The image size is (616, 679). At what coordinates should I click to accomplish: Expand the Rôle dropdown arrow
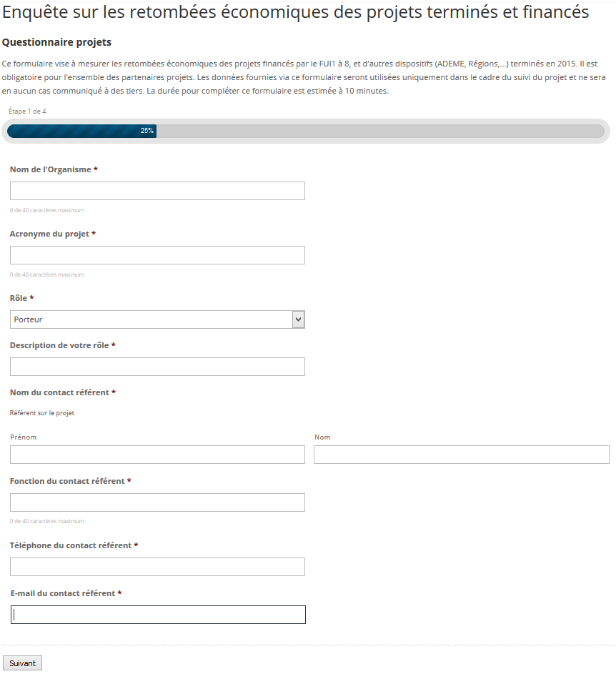pos(299,319)
